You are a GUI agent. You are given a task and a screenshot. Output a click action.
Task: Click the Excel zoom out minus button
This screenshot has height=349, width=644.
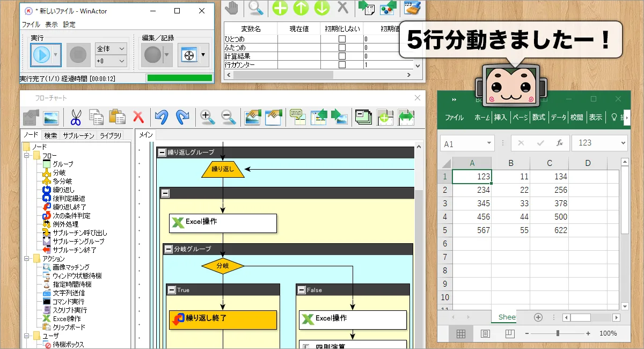(x=526, y=333)
